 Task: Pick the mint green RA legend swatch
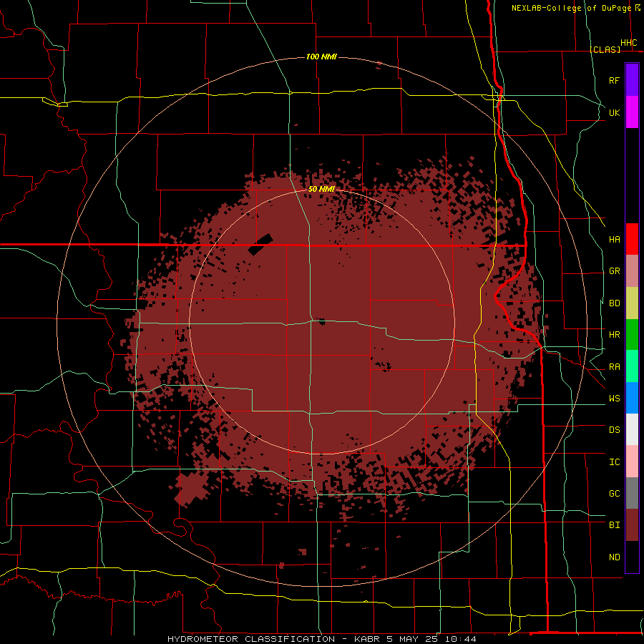click(x=632, y=366)
